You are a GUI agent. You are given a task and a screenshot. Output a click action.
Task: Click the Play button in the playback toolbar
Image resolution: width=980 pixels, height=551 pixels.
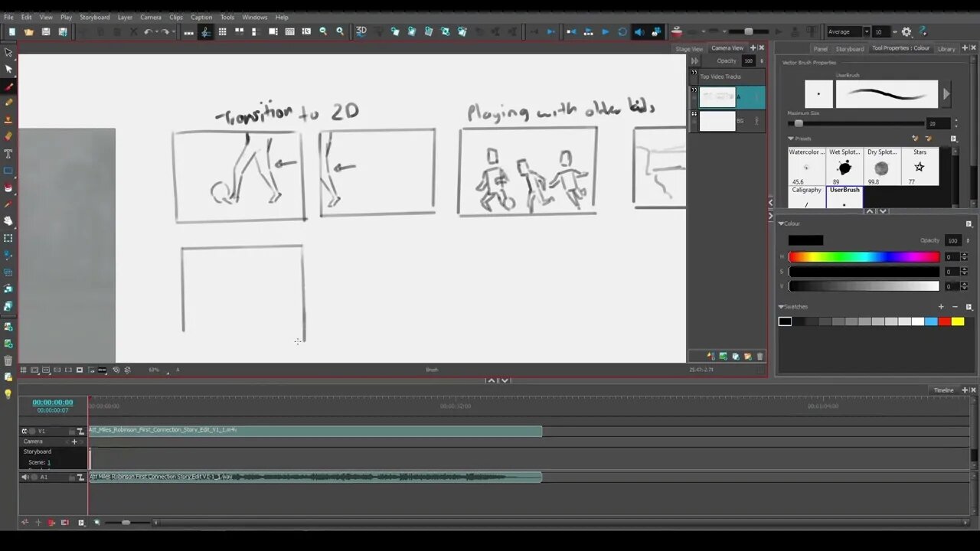point(606,31)
